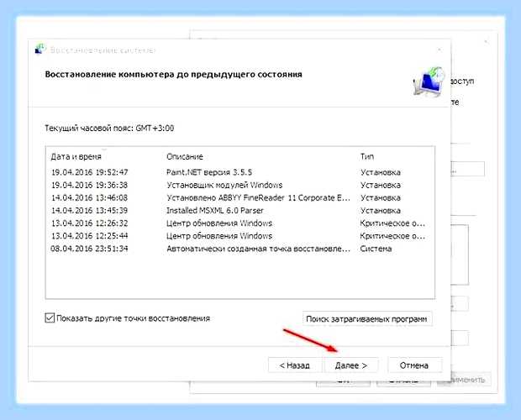Image resolution: width=521 pixels, height=420 pixels.
Task: Click the date 14.04.2016 13:45:39
Action: [89, 211]
